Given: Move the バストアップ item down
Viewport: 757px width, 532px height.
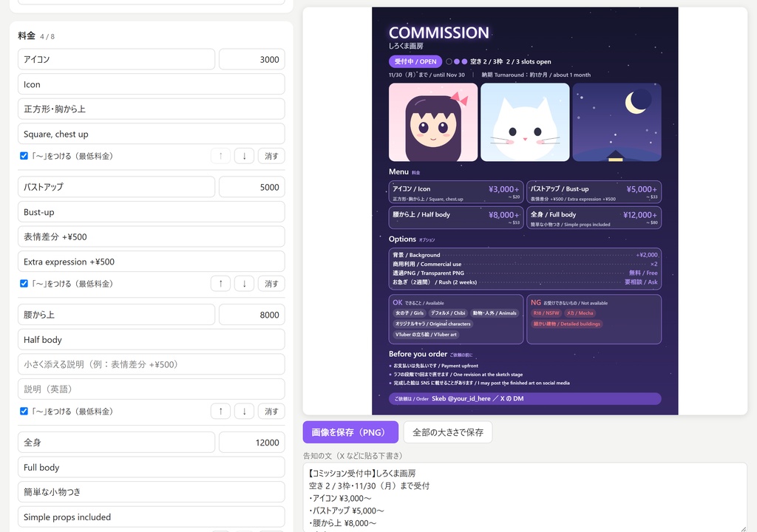Looking at the screenshot, I should 244,284.
